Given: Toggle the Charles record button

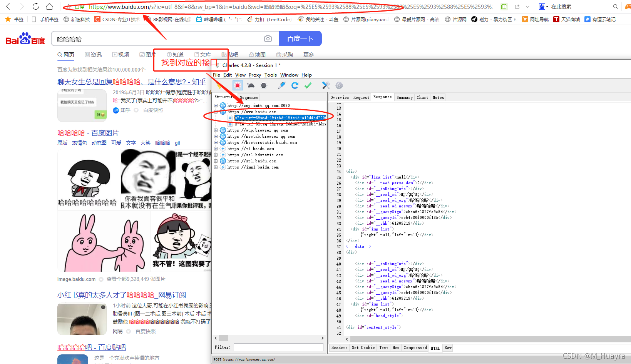Looking at the screenshot, I should pyautogui.click(x=238, y=85).
